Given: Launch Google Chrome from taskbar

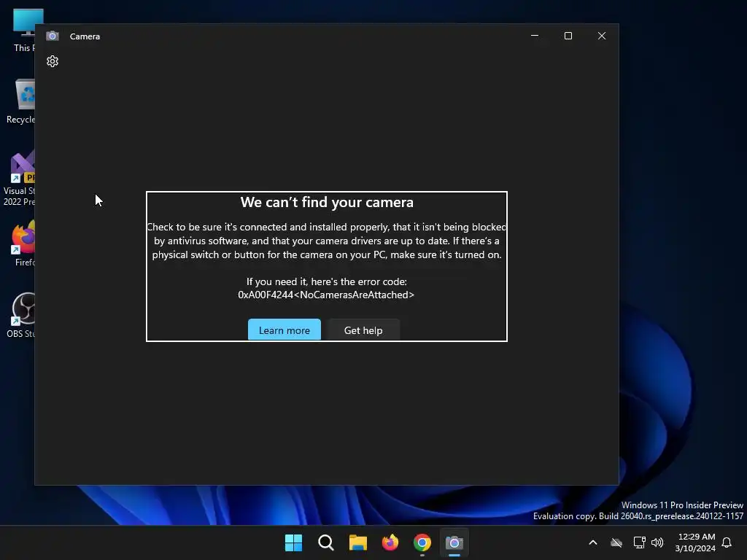Looking at the screenshot, I should coord(422,542).
